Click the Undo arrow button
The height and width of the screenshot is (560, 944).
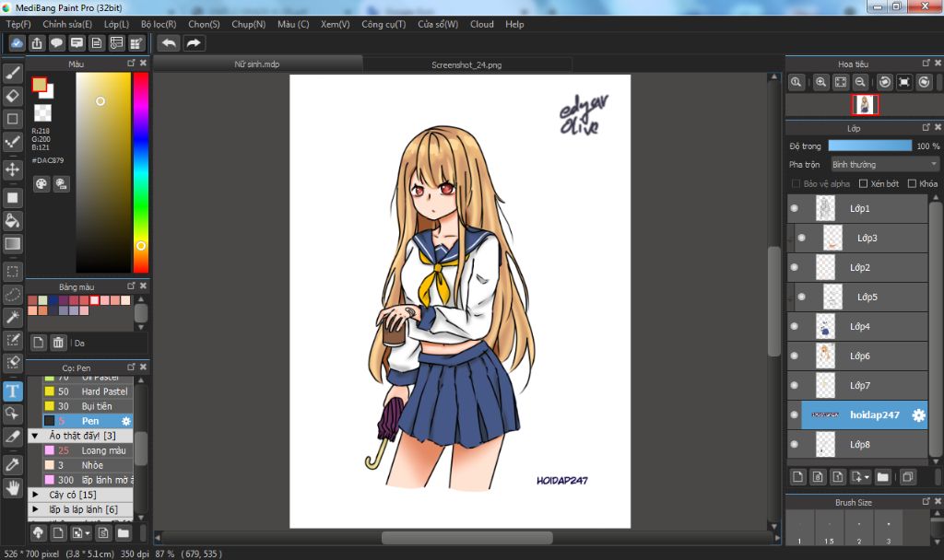pos(170,43)
